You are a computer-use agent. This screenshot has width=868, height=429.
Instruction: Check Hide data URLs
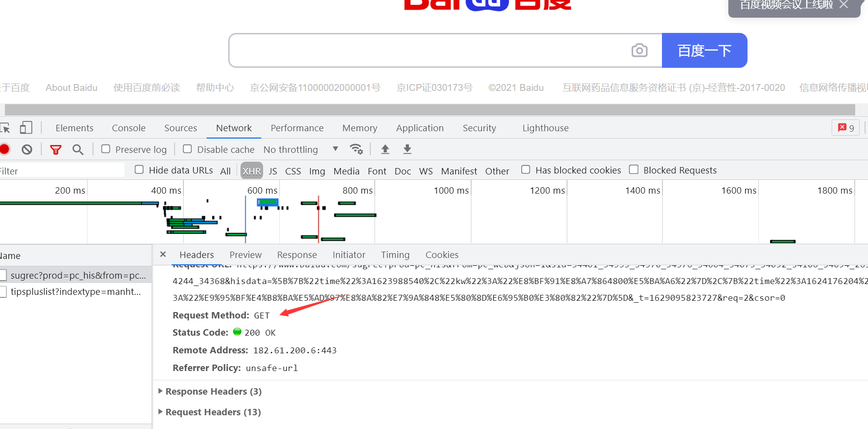139,170
